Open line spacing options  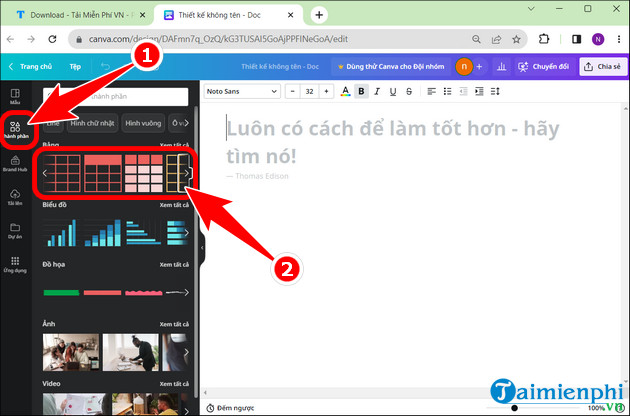click(x=495, y=92)
